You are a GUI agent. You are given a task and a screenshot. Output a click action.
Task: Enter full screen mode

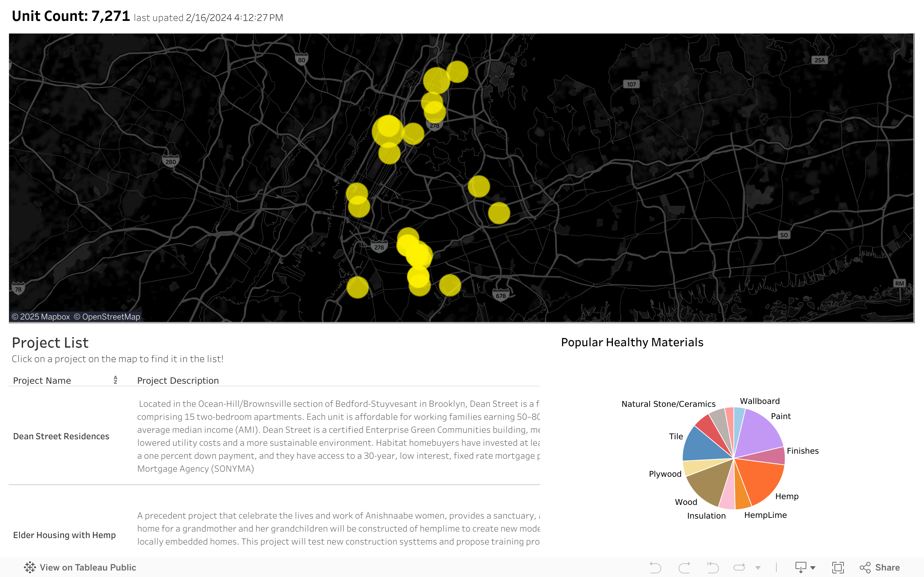tap(838, 567)
